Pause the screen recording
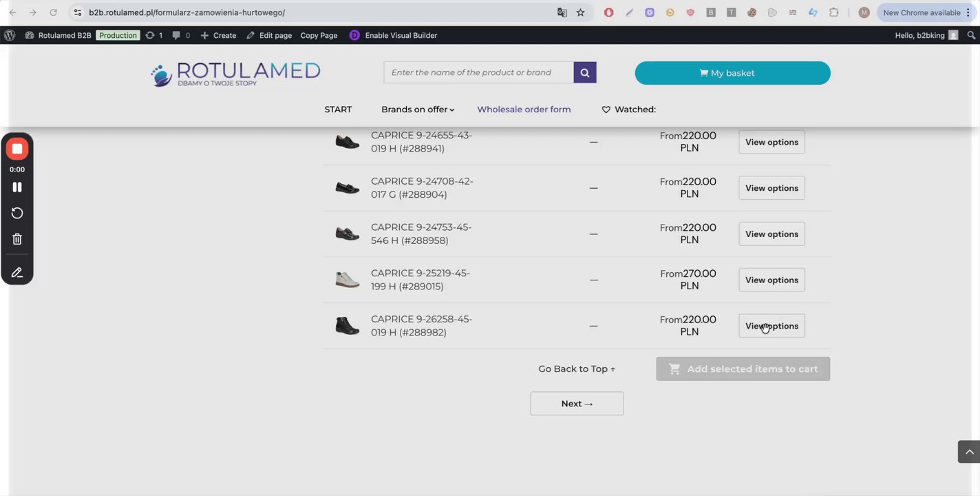This screenshot has height=496, width=980. 17,187
